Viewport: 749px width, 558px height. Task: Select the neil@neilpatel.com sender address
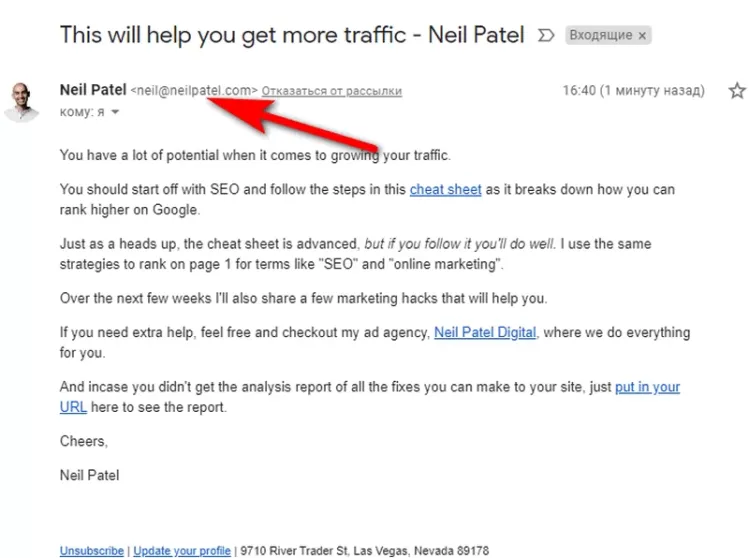pyautogui.click(x=194, y=91)
